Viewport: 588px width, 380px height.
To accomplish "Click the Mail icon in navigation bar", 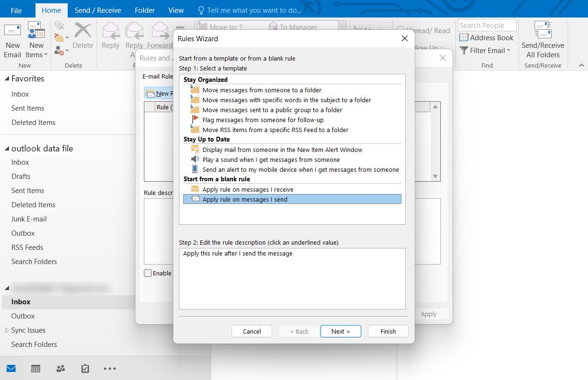I will (x=11, y=369).
